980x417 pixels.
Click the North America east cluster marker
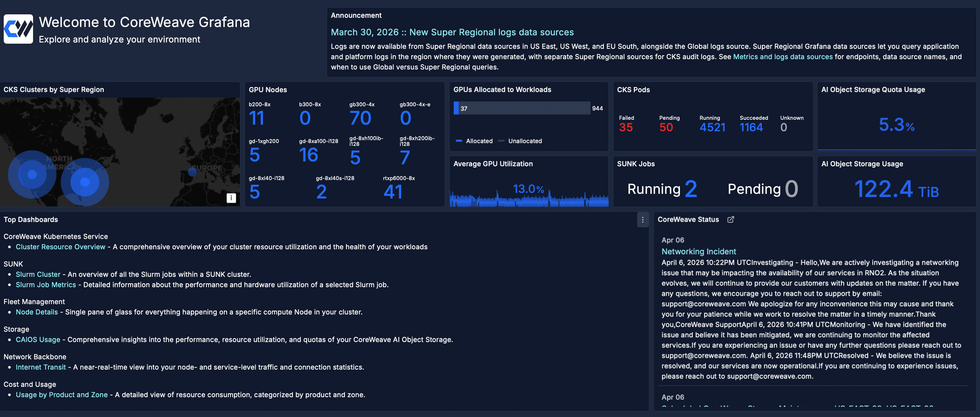click(85, 182)
